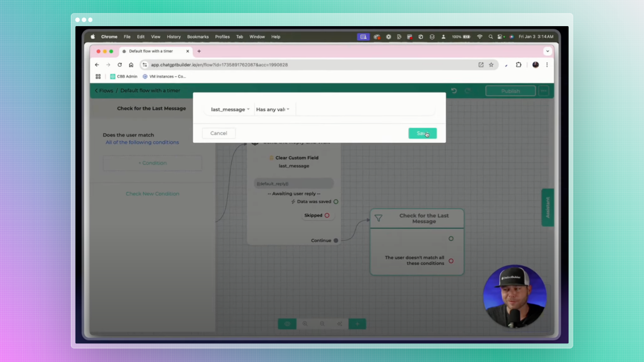The image size is (644, 362).
Task: Click the battery indicator in menu bar
Action: 461,37
